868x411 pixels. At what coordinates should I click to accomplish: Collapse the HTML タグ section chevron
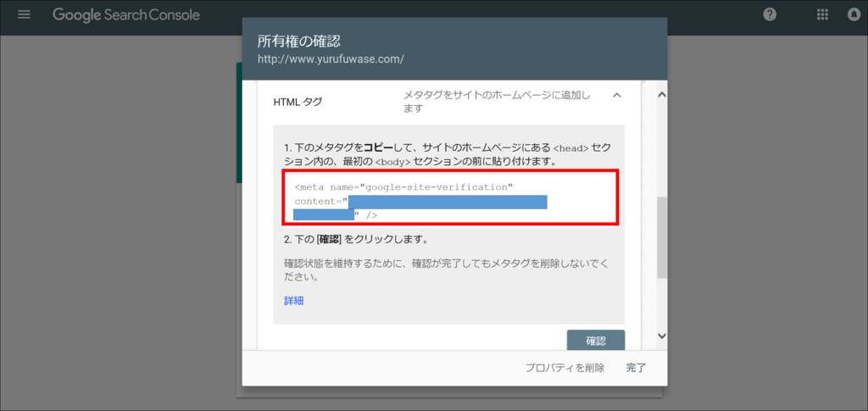coord(617,95)
